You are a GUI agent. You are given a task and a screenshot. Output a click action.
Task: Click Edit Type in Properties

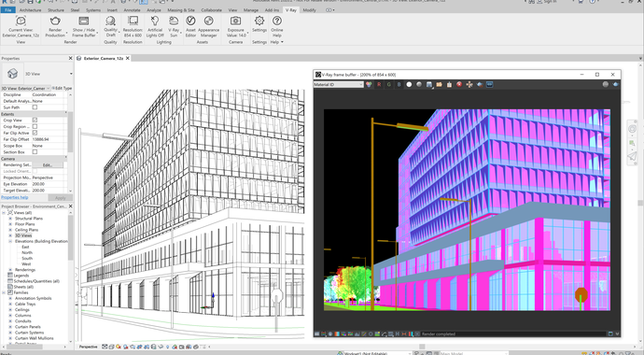coord(62,89)
